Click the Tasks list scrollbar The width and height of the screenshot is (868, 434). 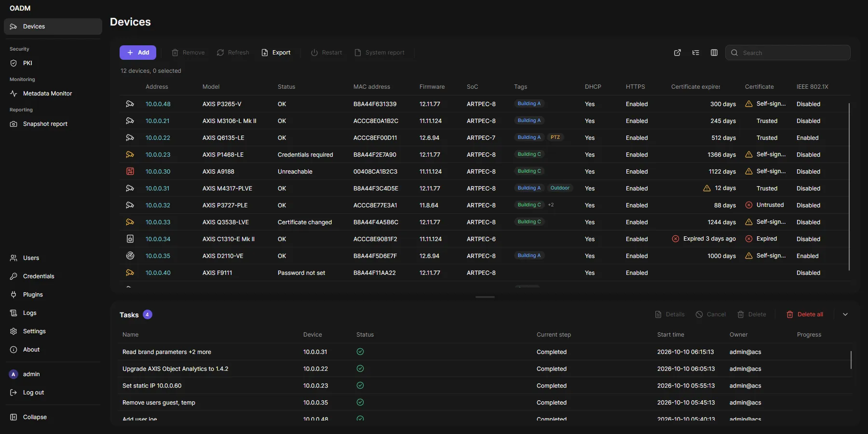pyautogui.click(x=851, y=360)
